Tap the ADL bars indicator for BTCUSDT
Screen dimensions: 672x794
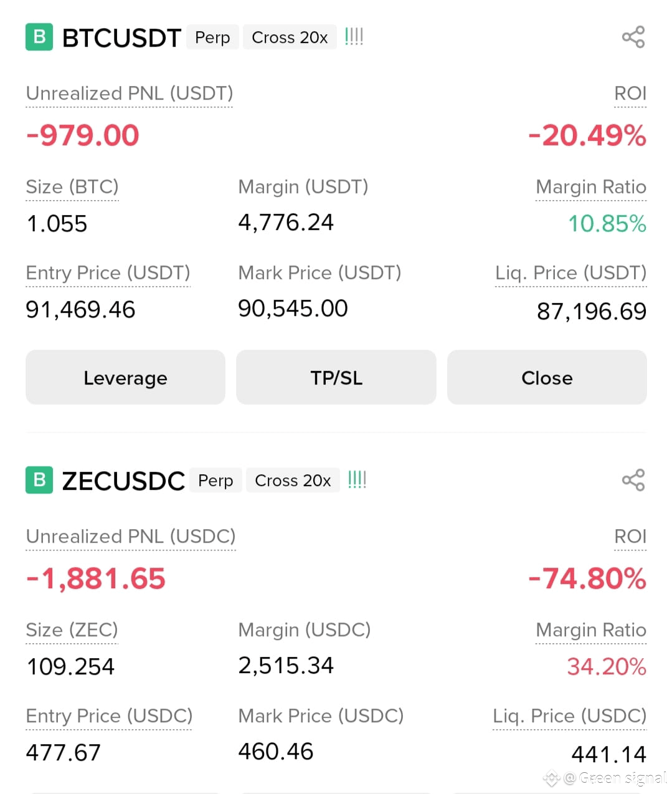pyautogui.click(x=354, y=37)
